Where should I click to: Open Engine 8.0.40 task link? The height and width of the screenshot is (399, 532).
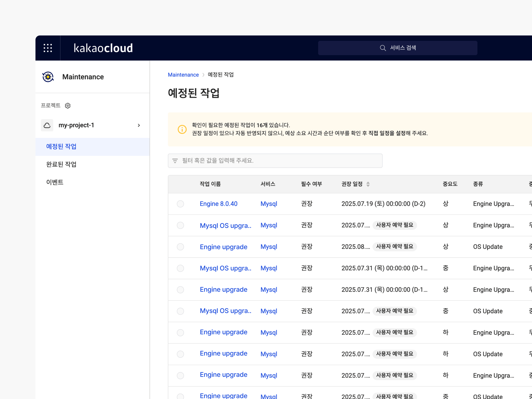coord(219,204)
